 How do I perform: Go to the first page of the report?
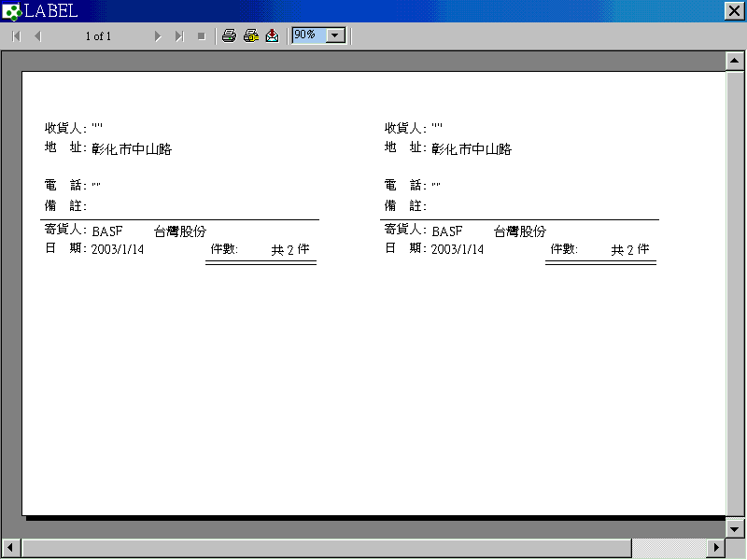point(16,36)
